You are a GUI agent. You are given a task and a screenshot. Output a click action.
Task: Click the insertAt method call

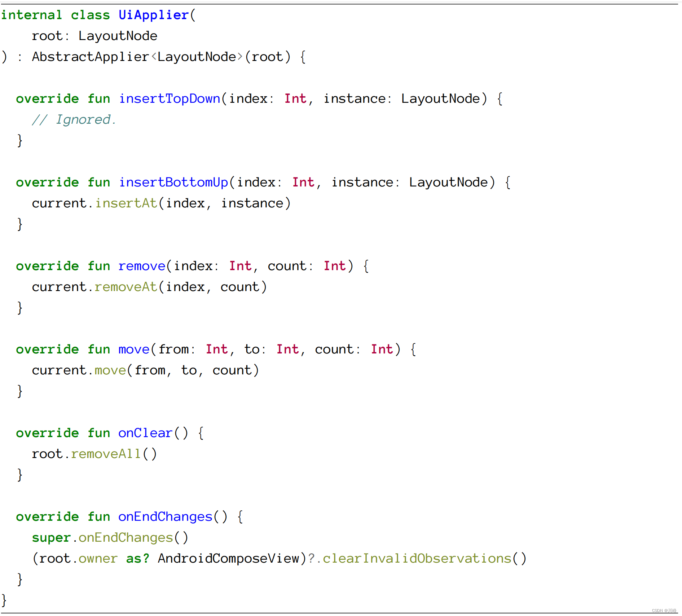click(126, 203)
